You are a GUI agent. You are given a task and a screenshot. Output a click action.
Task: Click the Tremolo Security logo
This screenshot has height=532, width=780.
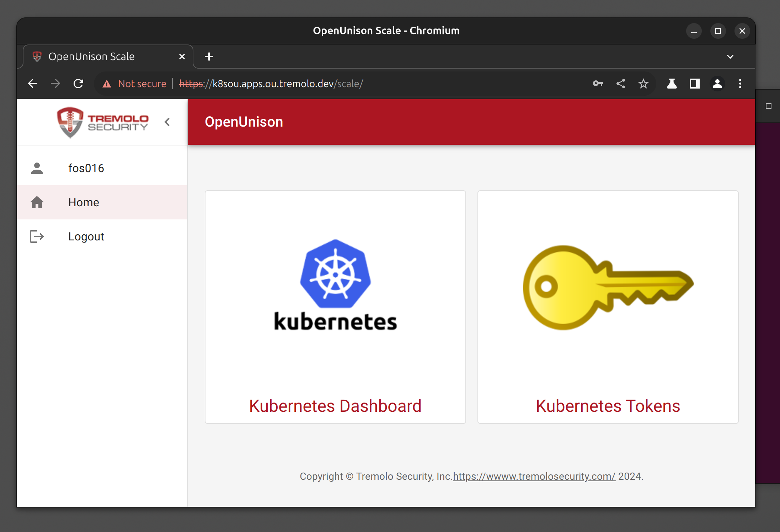tap(102, 122)
